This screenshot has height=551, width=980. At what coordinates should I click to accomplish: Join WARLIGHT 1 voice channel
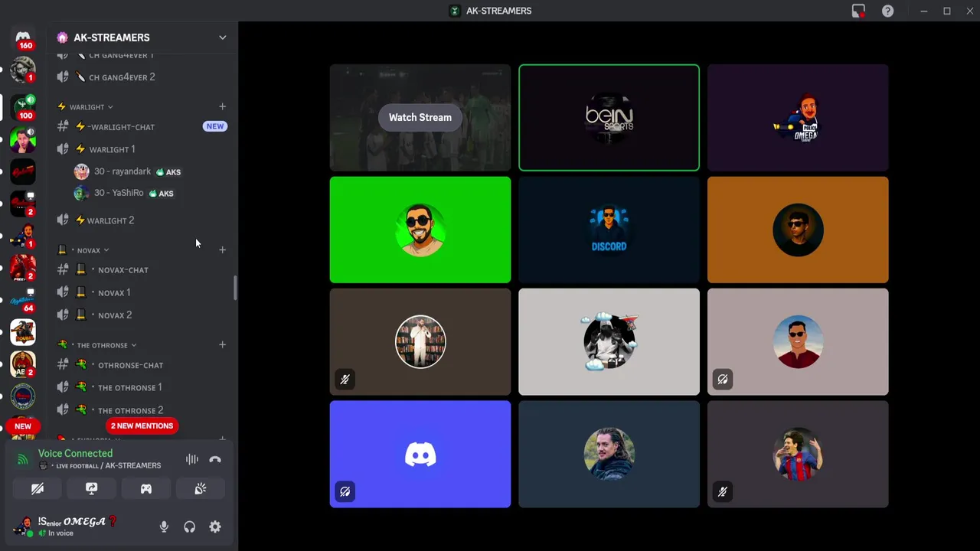click(x=142, y=149)
